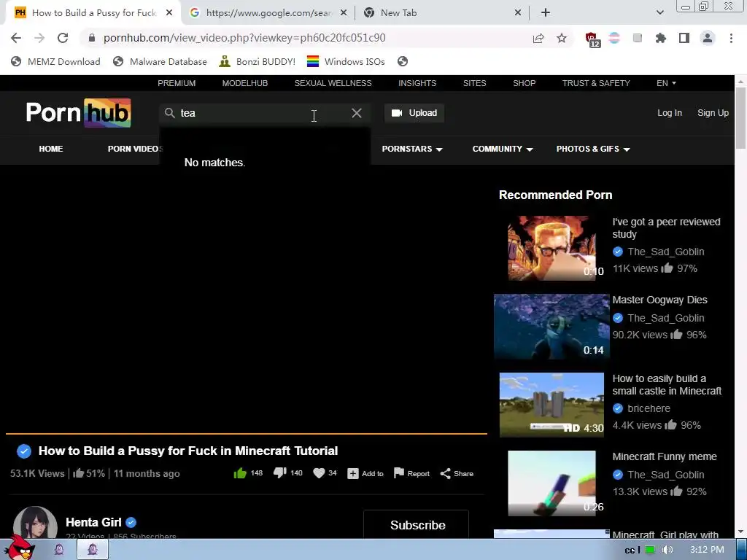Clear the search field with the X
Viewport: 747px width, 560px height.
(x=356, y=113)
